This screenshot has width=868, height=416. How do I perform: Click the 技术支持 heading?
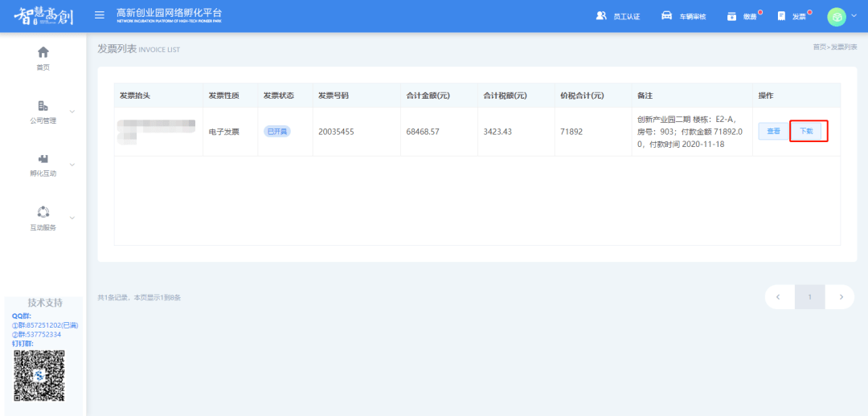tap(45, 303)
